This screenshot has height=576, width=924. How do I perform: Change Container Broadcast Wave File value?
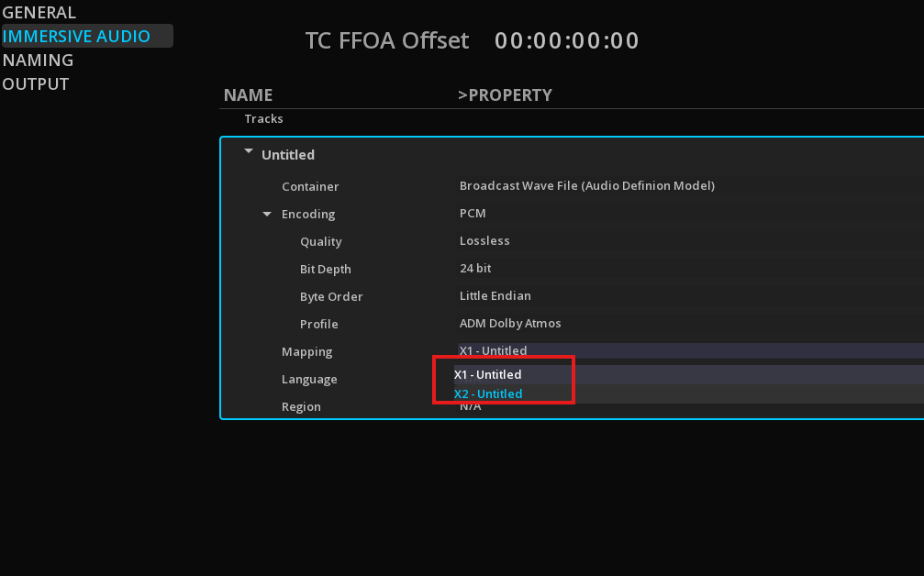(586, 185)
